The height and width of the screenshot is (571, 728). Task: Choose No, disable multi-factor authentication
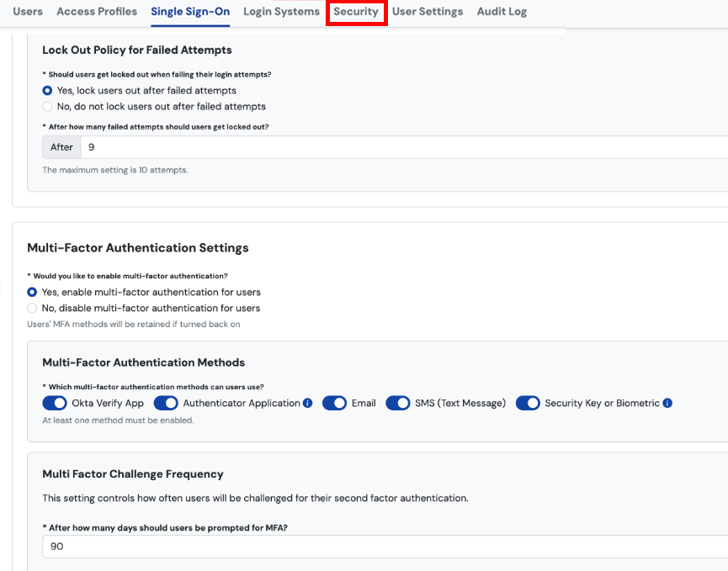pos(33,309)
